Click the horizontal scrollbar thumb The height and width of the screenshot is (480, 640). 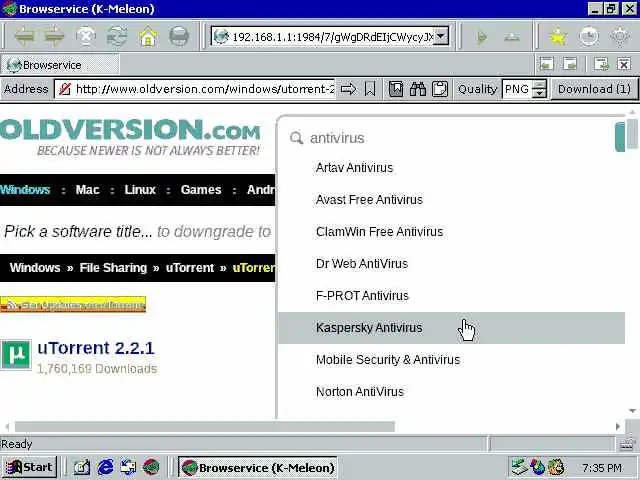click(x=205, y=427)
